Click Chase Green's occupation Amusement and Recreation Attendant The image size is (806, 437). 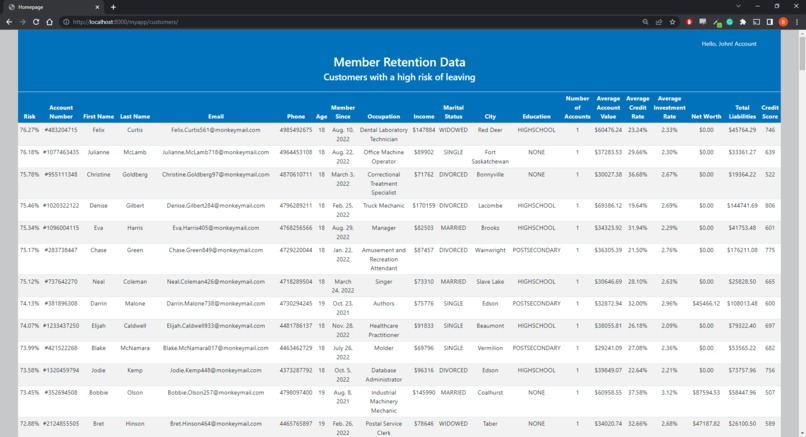(x=383, y=259)
